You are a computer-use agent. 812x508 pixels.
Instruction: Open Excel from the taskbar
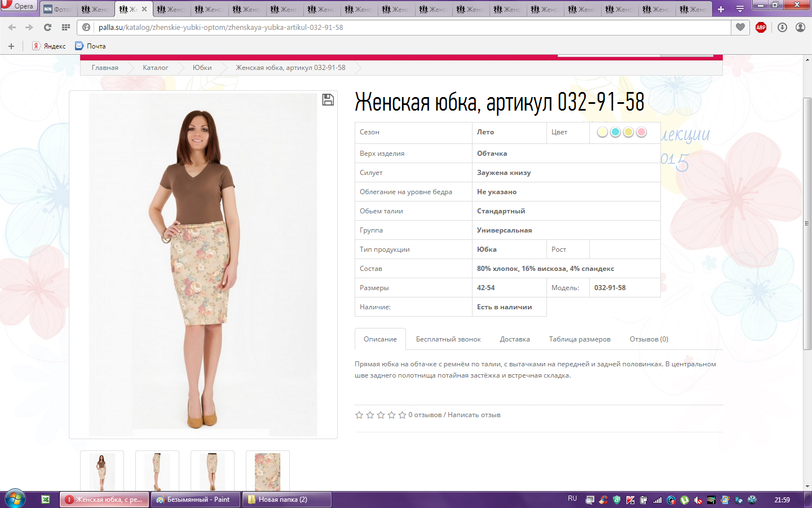[46, 500]
